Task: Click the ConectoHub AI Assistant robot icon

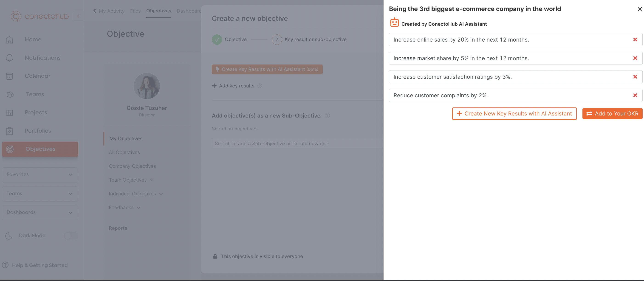Action: pyautogui.click(x=395, y=22)
